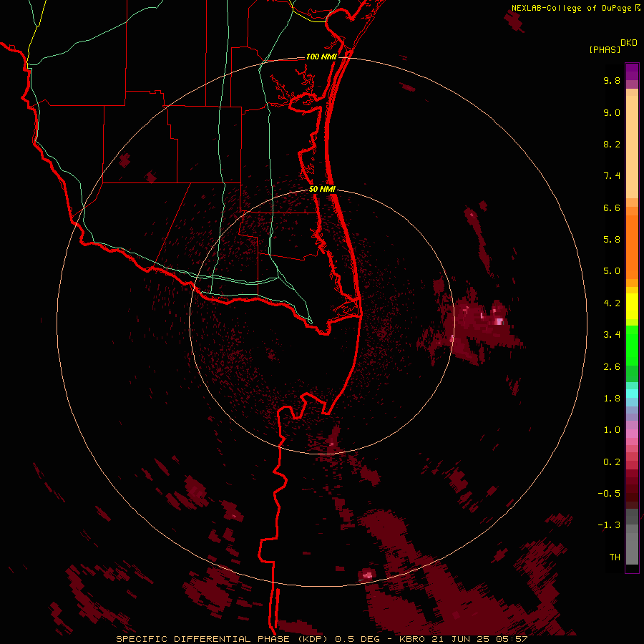Click the TH label on the color scale
Image resolution: width=644 pixels, height=644 pixels.
click(x=615, y=557)
